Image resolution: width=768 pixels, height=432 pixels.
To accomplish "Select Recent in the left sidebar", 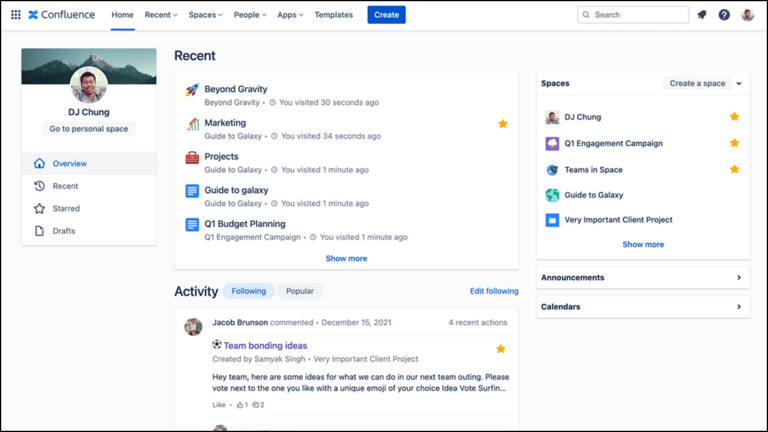I will 89,186.
